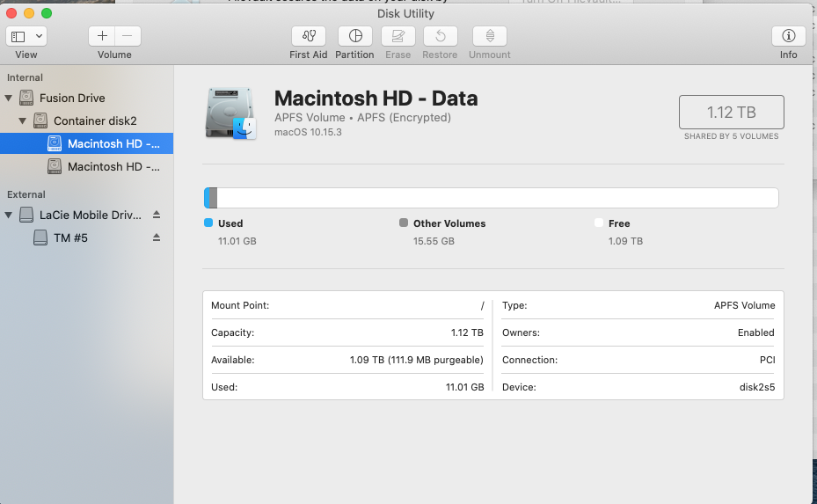817x504 pixels.
Task: Open the Info toolbar button
Action: (788, 36)
